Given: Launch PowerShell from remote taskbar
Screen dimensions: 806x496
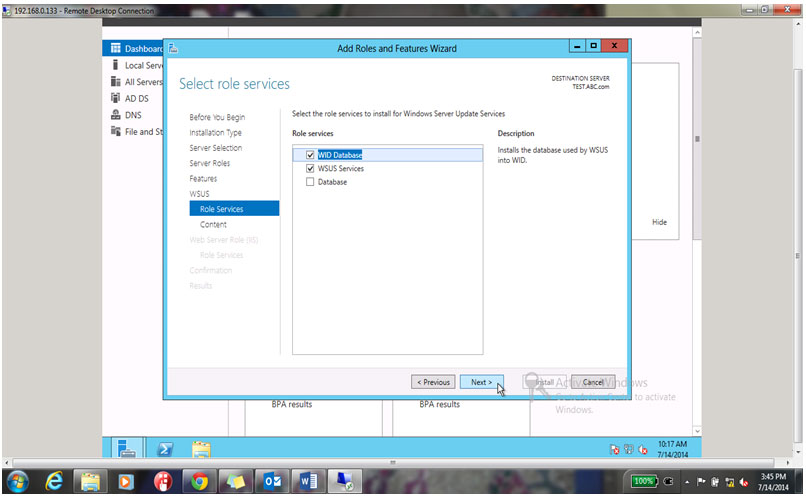Looking at the screenshot, I should 165,449.
